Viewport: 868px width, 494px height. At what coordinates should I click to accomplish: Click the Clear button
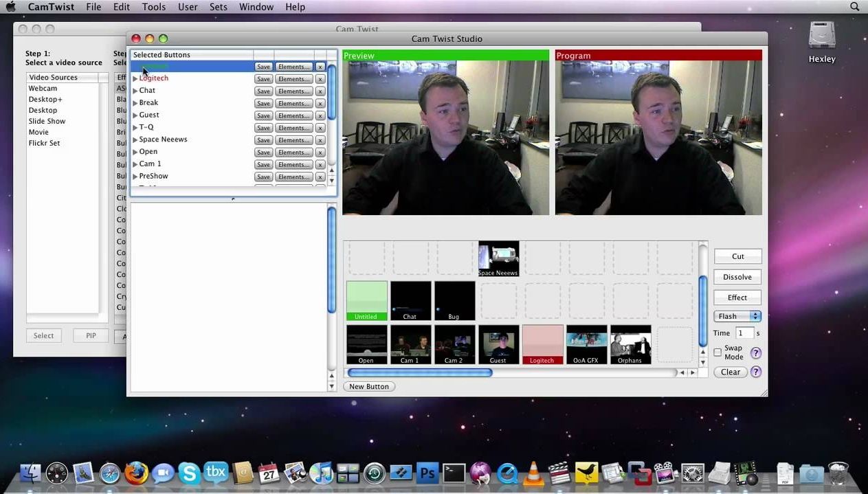[x=731, y=372]
